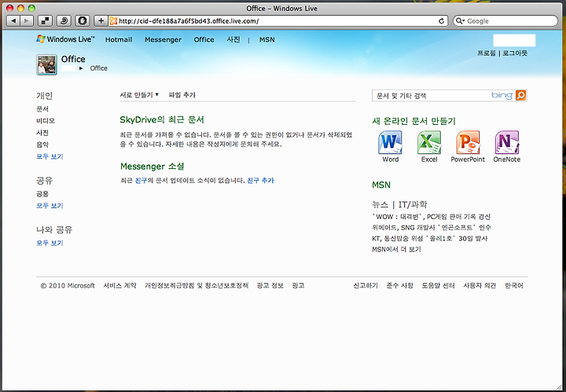Open 공용 in the 공유 section
The image size is (566, 392).
pos(42,194)
